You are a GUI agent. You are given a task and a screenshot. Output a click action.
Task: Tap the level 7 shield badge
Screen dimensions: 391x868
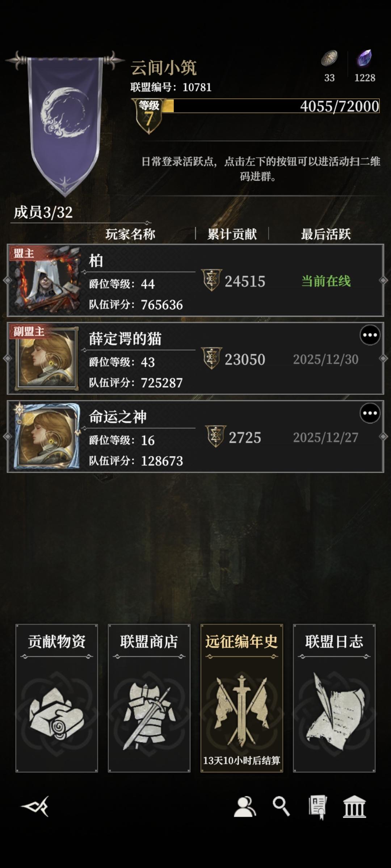[148, 116]
